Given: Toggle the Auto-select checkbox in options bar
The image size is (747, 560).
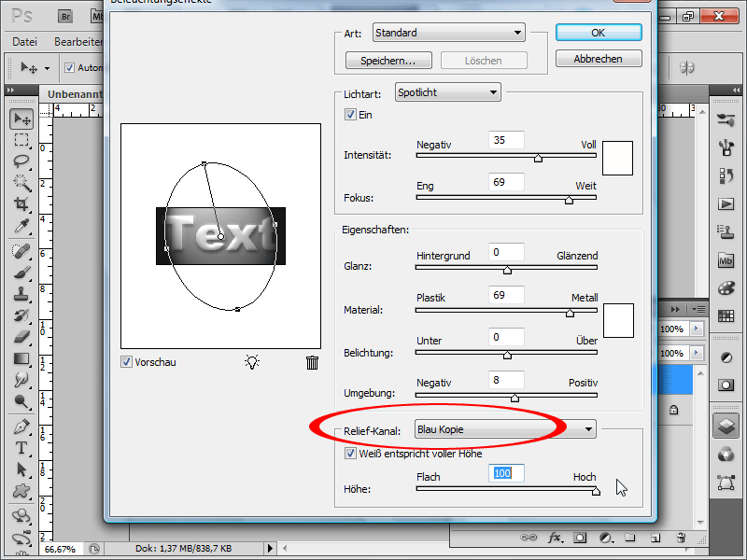Looking at the screenshot, I should [69, 67].
